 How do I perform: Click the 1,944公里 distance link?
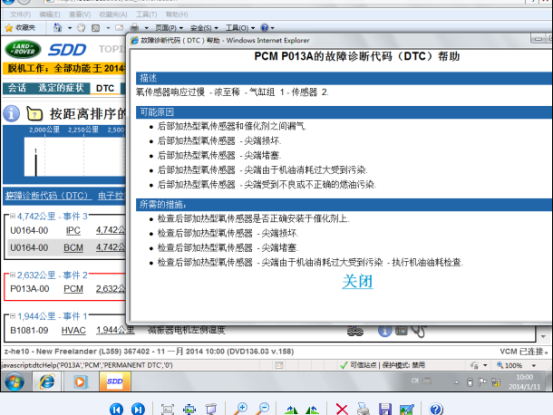pyautogui.click(x=115, y=330)
